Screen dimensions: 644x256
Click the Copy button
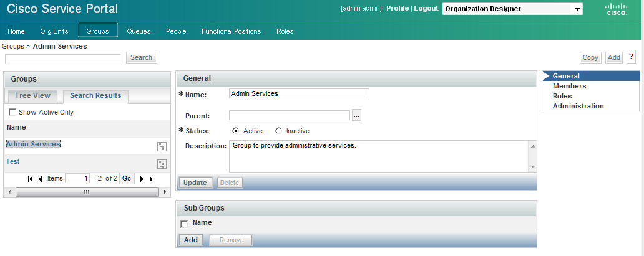(x=590, y=57)
